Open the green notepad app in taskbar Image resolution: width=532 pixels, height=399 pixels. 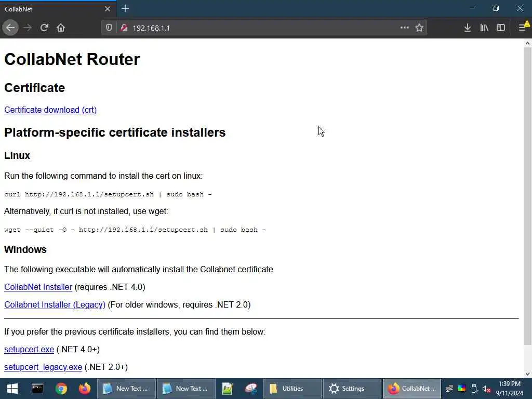pyautogui.click(x=228, y=389)
